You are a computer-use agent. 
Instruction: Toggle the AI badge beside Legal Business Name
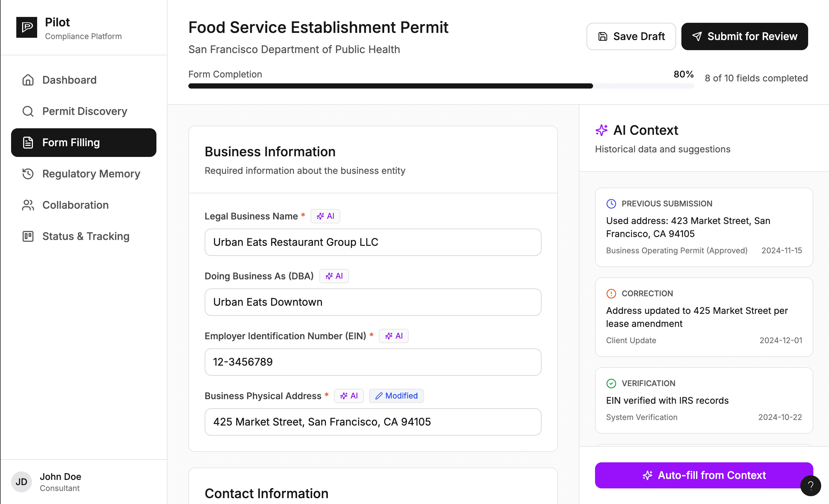(325, 216)
